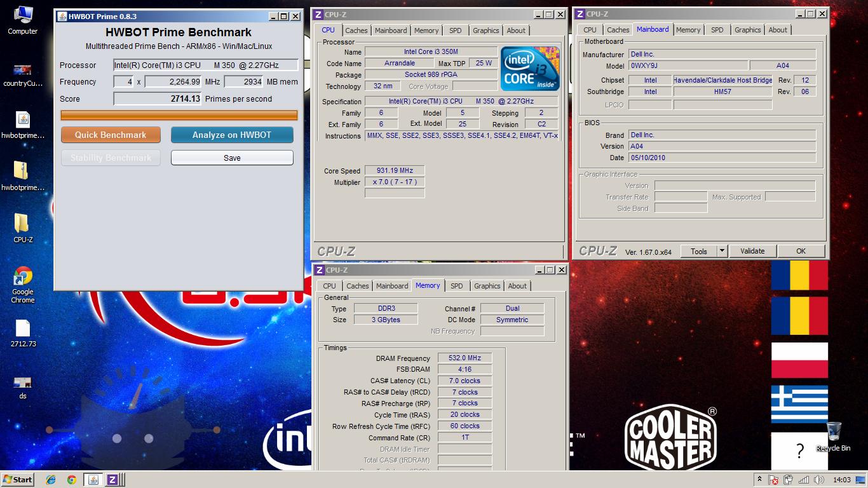Click the Start button on the taskbar
868x488 pixels.
[18, 480]
